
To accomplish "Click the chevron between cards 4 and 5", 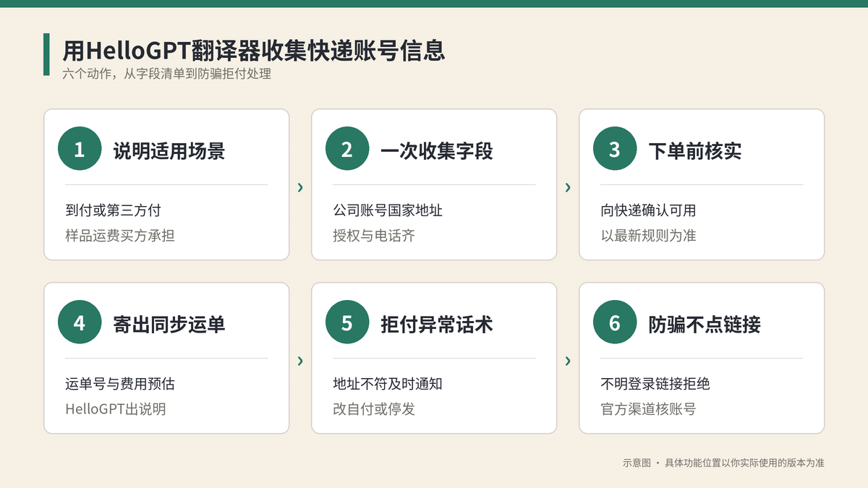I will pos(300,361).
